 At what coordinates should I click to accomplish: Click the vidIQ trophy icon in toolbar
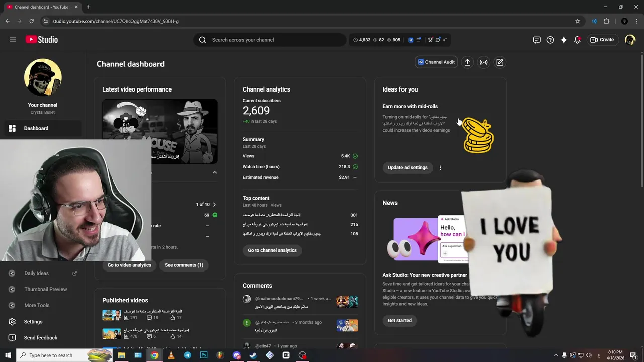click(430, 40)
